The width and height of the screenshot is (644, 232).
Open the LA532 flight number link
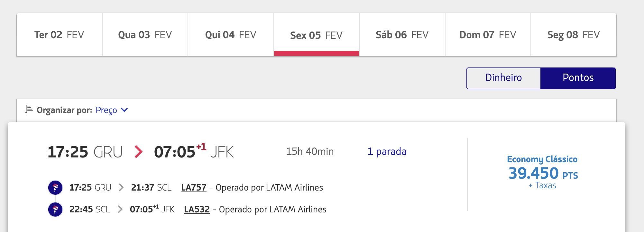coord(197,210)
